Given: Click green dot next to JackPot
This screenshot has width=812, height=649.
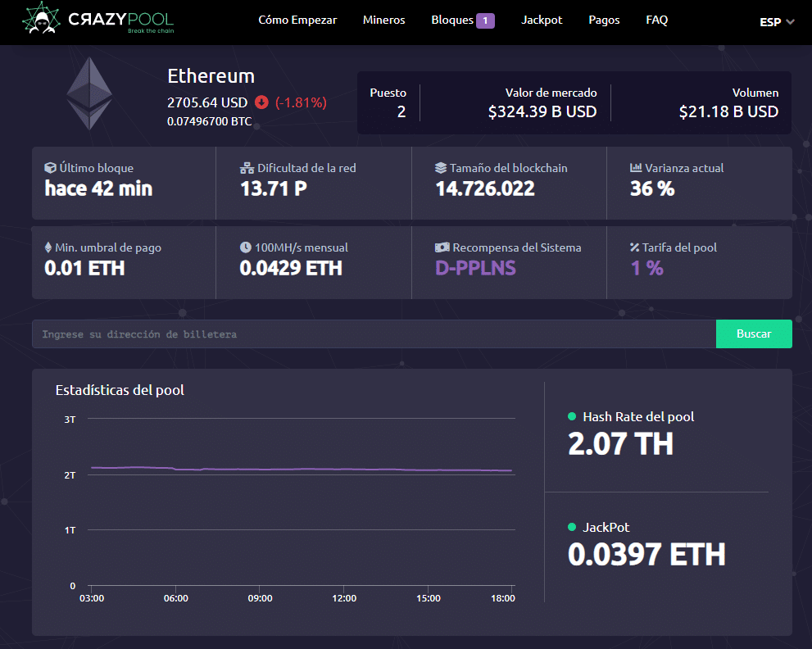Looking at the screenshot, I should click(572, 527).
